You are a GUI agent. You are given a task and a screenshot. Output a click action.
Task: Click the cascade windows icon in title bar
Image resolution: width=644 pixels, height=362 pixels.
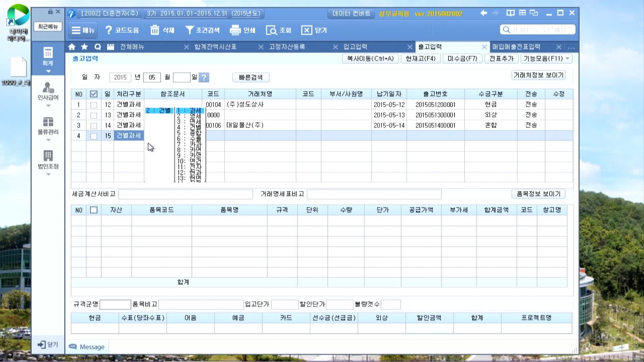coord(534,13)
